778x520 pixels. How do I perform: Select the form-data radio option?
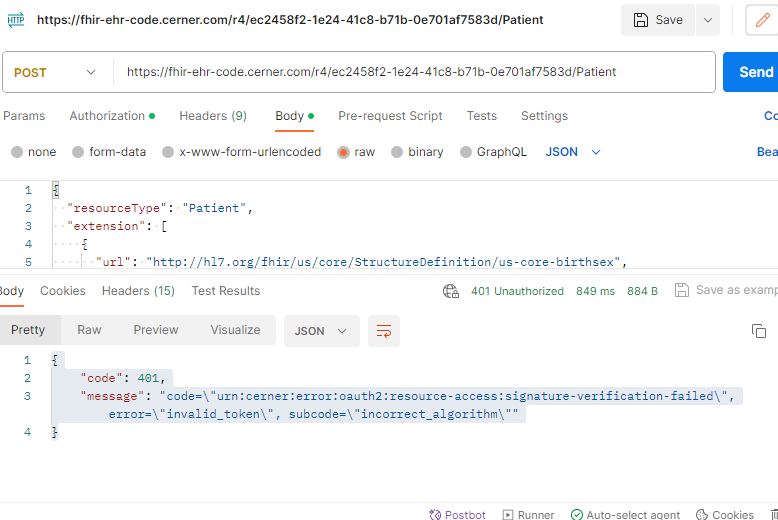click(79, 152)
